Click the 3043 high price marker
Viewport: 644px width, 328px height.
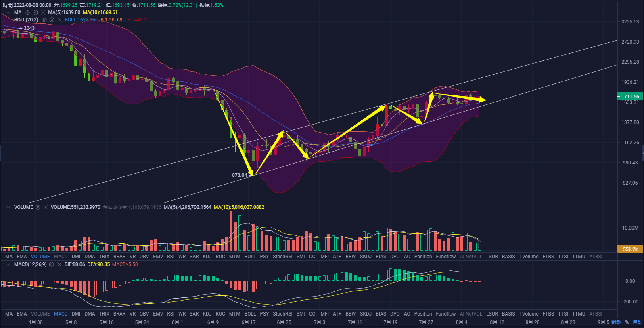click(29, 28)
